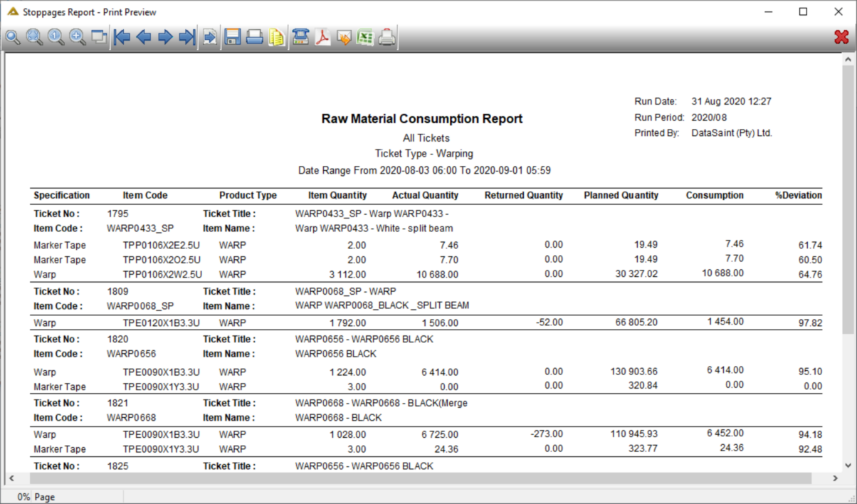Click the zoom in plus magnifier
This screenshot has width=857, height=504.
[78, 37]
